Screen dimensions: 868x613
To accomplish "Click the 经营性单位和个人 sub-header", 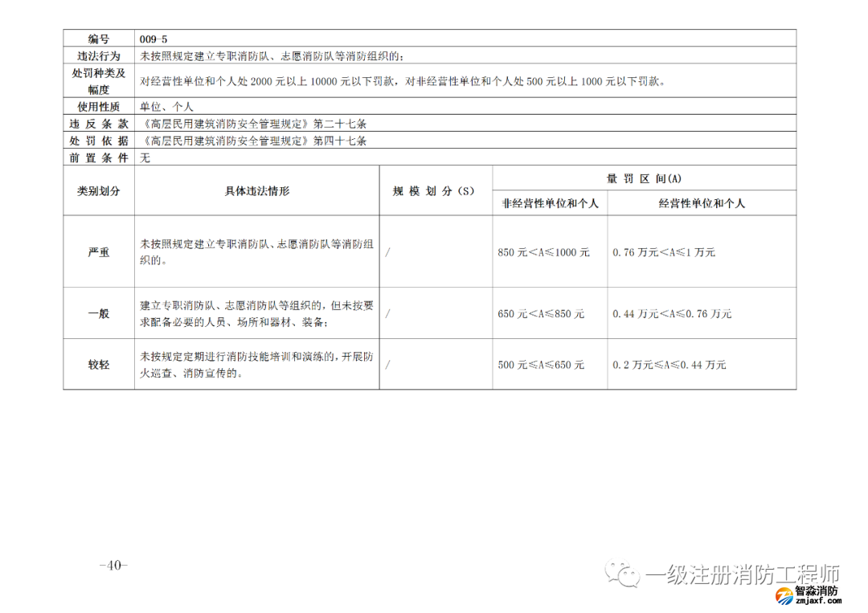I will click(x=702, y=204).
